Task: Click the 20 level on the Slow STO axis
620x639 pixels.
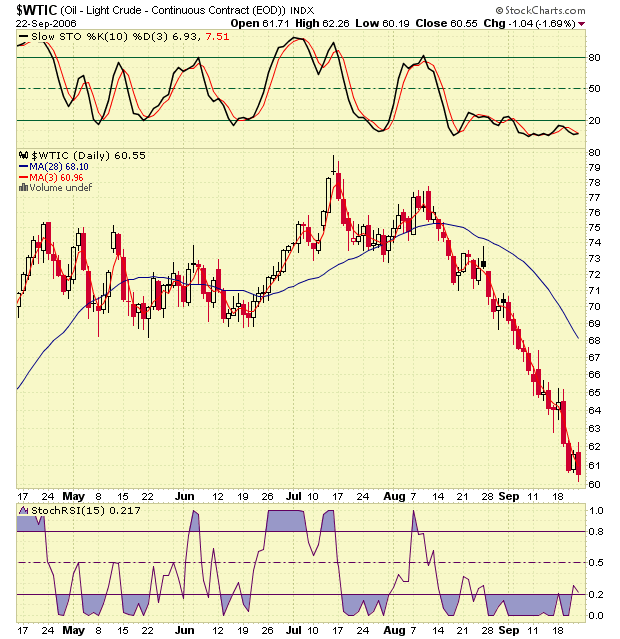Action: [x=594, y=121]
